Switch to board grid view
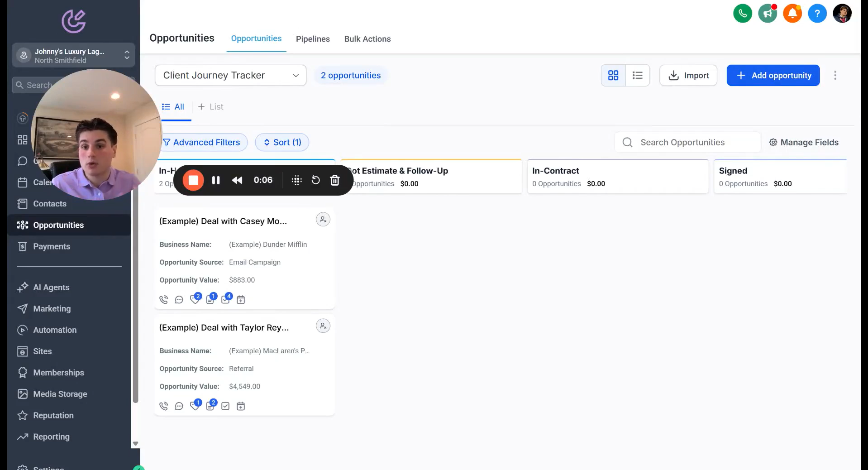This screenshot has height=470, width=868. (x=613, y=75)
